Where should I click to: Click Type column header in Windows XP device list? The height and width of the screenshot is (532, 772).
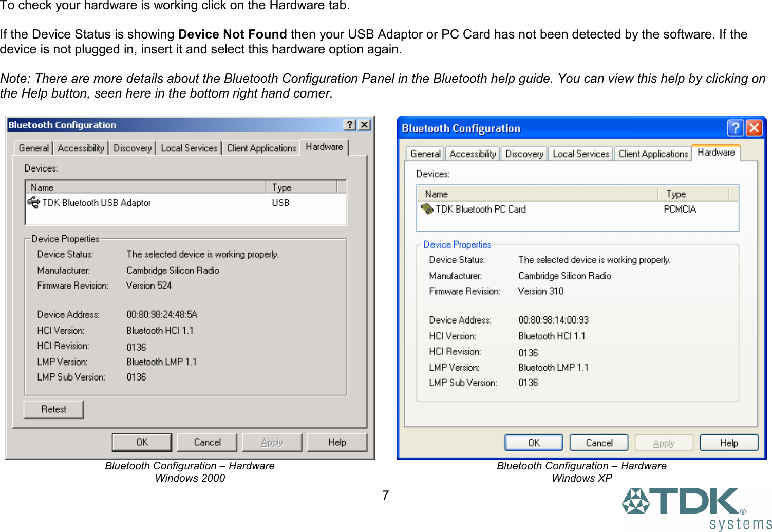(x=693, y=194)
